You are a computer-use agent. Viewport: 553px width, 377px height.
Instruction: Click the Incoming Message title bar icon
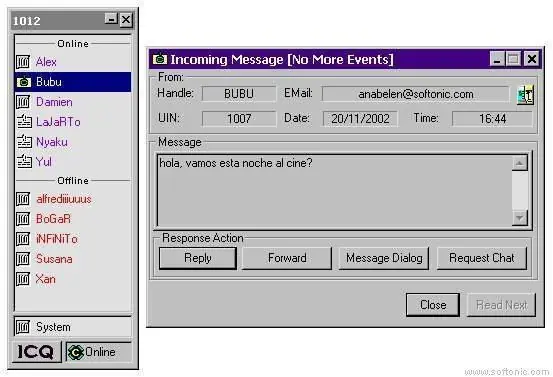(x=160, y=59)
